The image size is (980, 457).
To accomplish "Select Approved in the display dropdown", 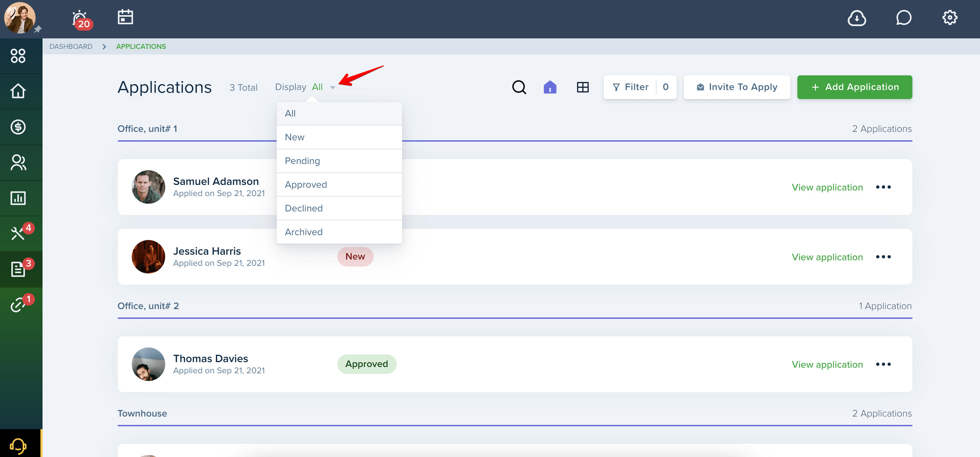I will click(339, 185).
